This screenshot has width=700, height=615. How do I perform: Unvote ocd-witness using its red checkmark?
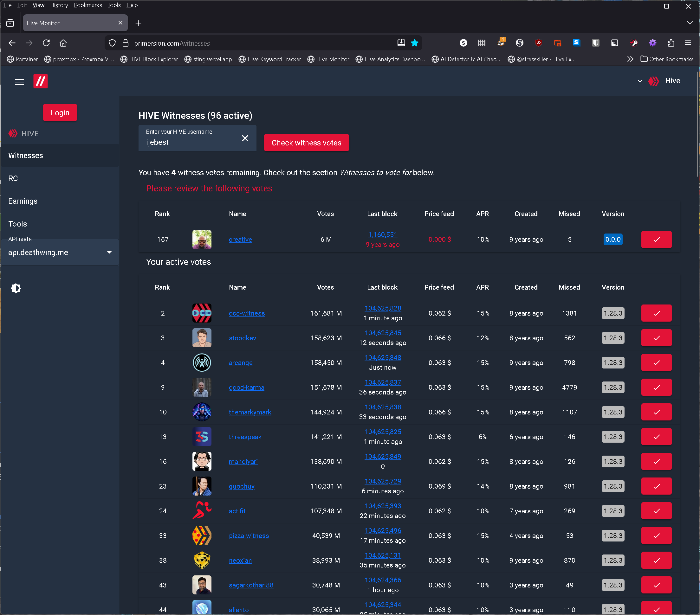pos(656,313)
